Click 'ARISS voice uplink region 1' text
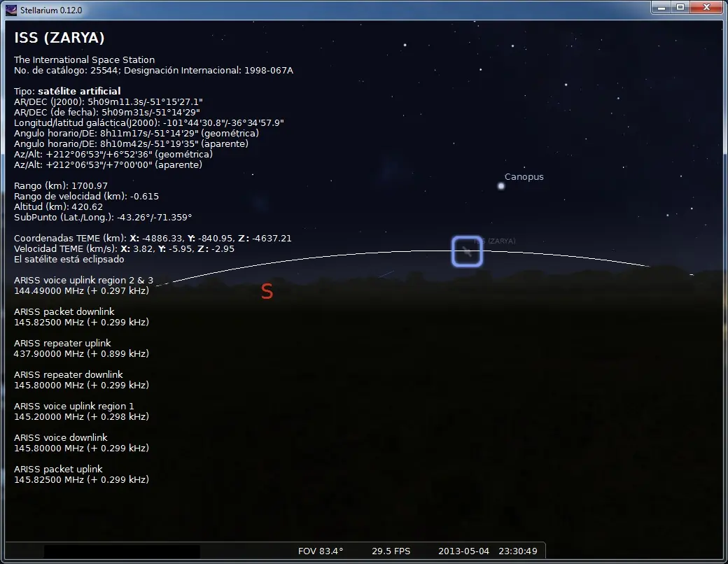 pos(73,406)
